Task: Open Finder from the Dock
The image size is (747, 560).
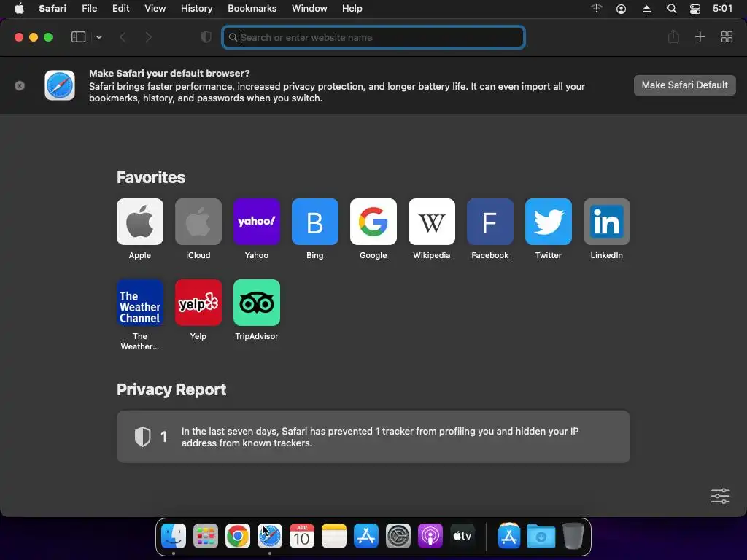Action: [x=174, y=536]
